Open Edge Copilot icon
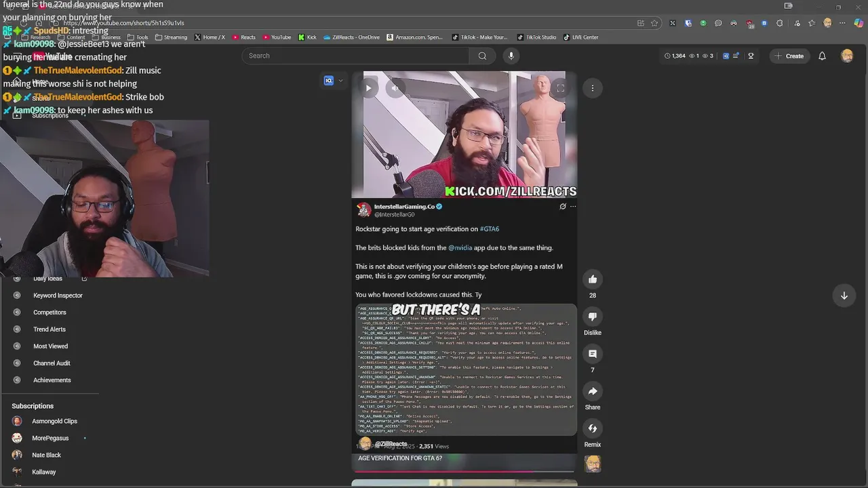 [859, 23]
